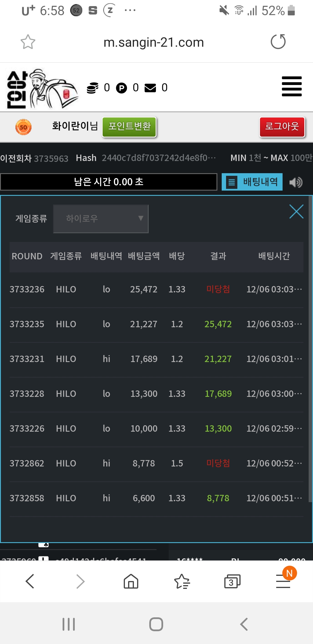Open the 배팅내역 betting history tab
Image resolution: width=313 pixels, height=644 pixels.
coord(252,182)
